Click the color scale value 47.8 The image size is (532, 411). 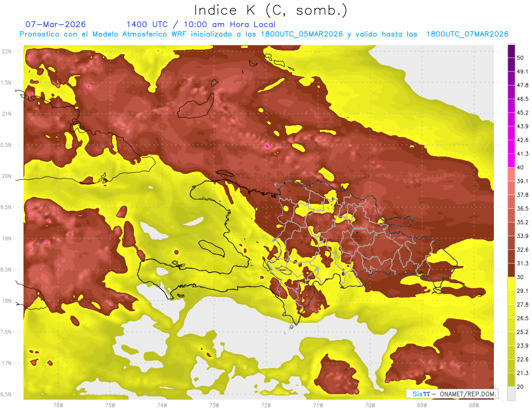point(523,85)
